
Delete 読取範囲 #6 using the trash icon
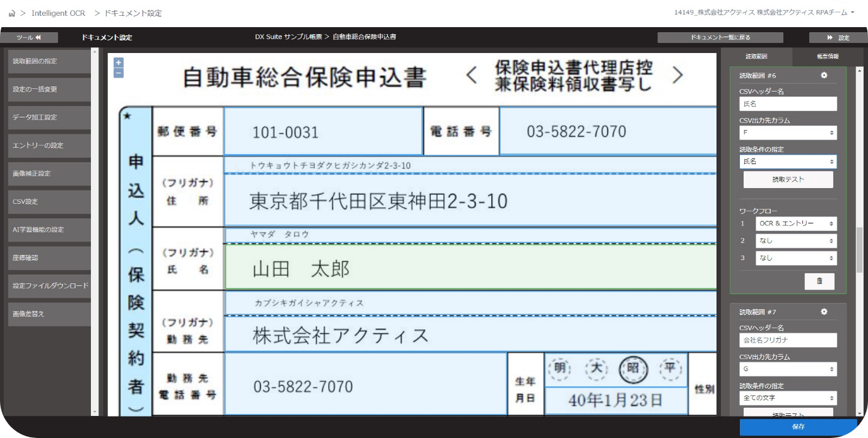(x=819, y=281)
